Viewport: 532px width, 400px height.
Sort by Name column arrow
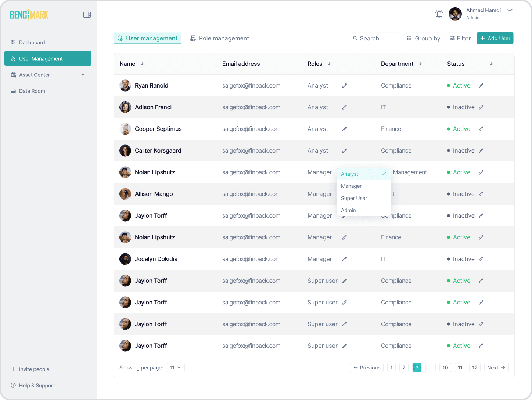142,64
